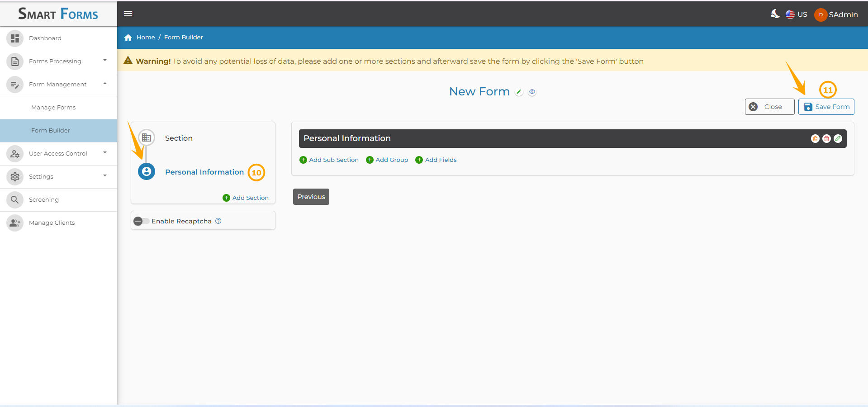
Task: Click the Home breadcrumb link
Action: click(146, 38)
